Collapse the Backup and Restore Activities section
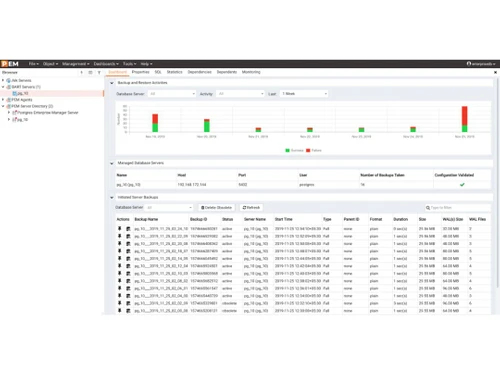 (112, 83)
